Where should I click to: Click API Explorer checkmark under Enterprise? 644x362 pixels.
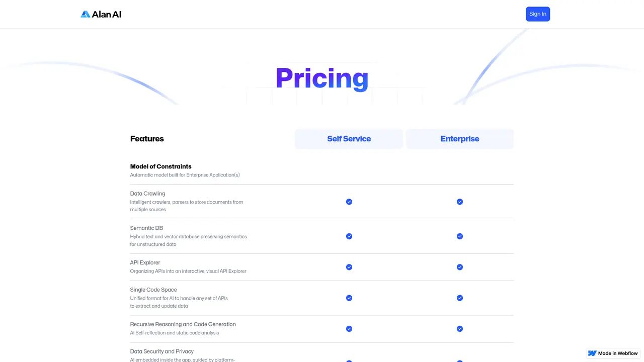pyautogui.click(x=460, y=267)
